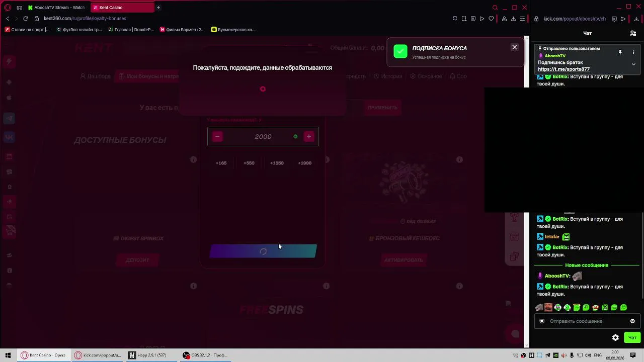Image resolution: width=644 pixels, height=362 pixels.
Task: Open the t.me/sports877 link
Action: coord(563,69)
